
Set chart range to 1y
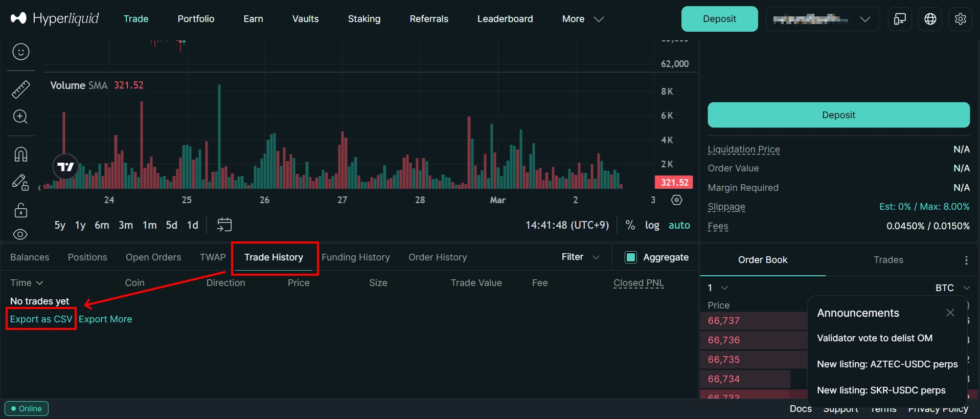click(x=80, y=225)
